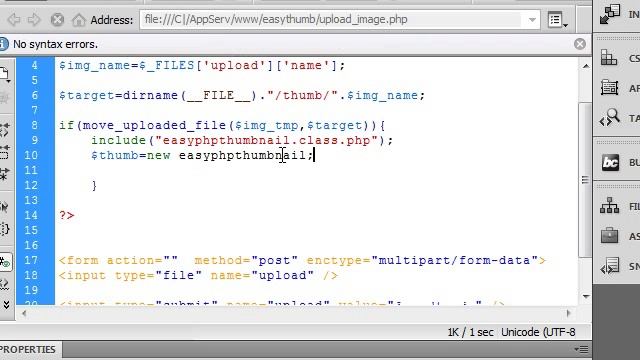Click the closing ?> tag on line 14
Screen dimensions: 640x360
pyautogui.click(x=67, y=215)
